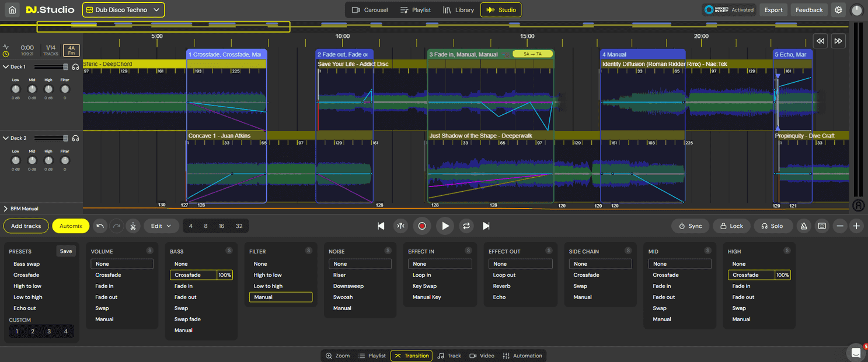The image size is (868, 362).
Task: Zoom in using the plus icon
Action: [x=856, y=226]
